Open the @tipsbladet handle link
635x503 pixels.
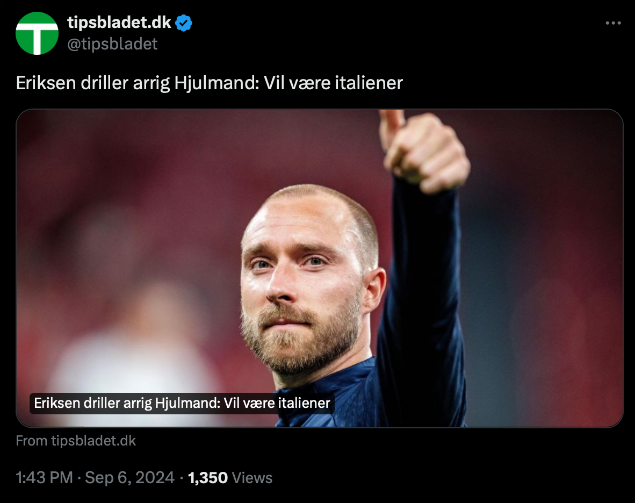click(x=112, y=44)
